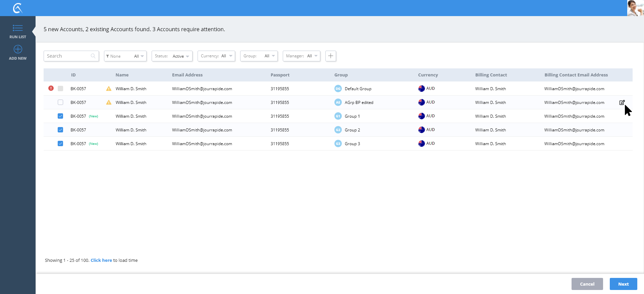The image size is (644, 294).
Task: Sort by Billing Contact Email Address header
Action: 576,75
